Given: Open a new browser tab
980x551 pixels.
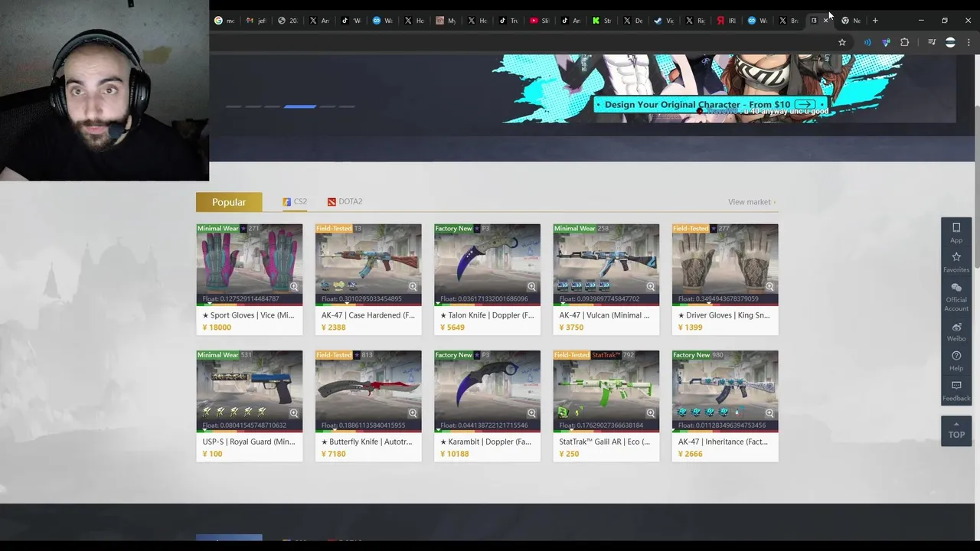Looking at the screenshot, I should [x=875, y=21].
